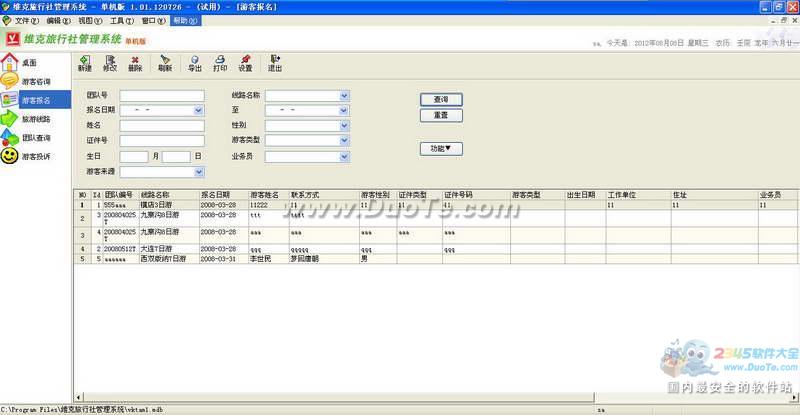This screenshot has height=415, width=800.
Task: Click the 修改 (Edit) toolbar icon
Action: click(x=110, y=63)
